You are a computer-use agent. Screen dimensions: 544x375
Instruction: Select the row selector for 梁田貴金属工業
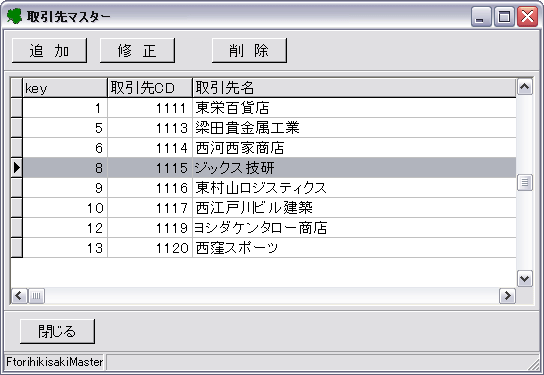16,128
